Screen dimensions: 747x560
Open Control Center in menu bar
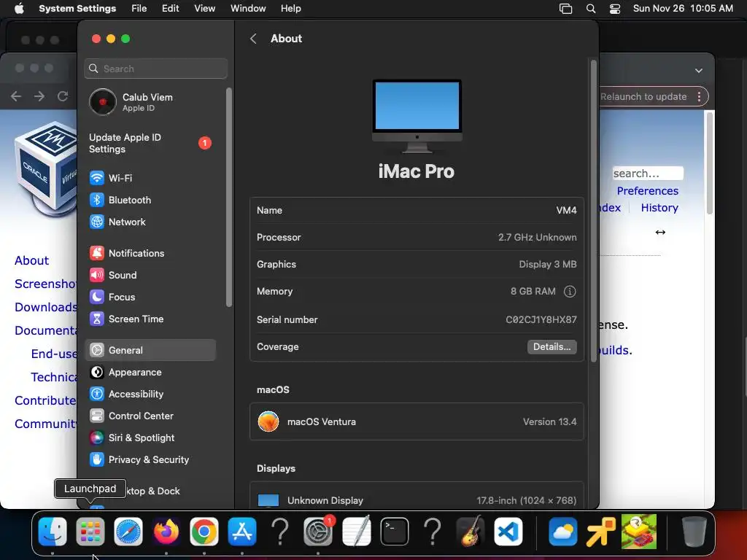pos(615,9)
